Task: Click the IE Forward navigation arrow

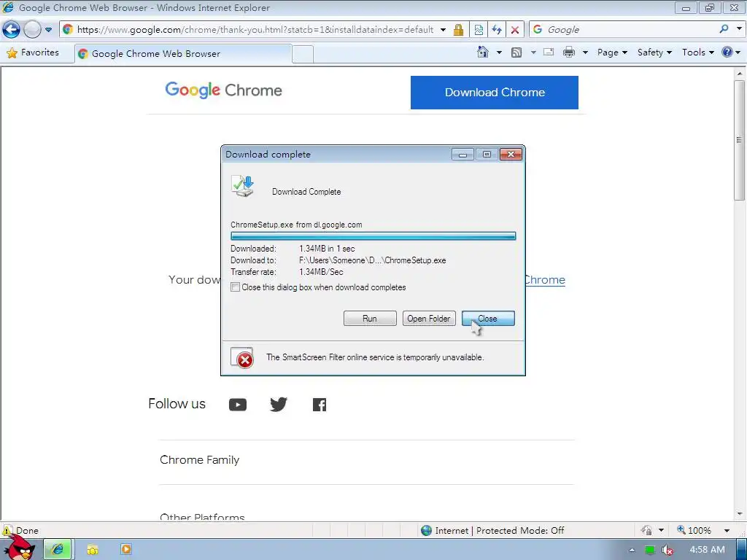Action: click(32, 29)
